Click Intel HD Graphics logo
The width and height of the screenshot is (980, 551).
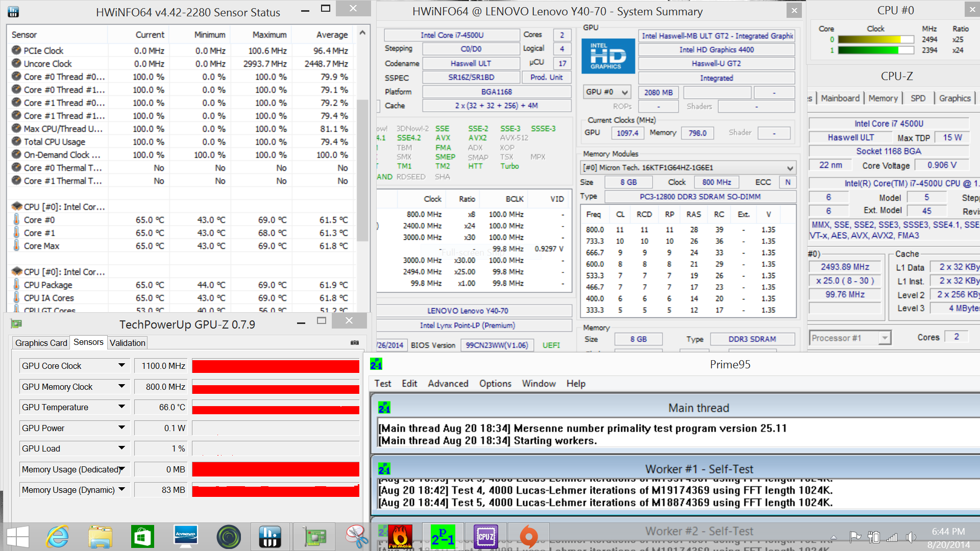click(x=608, y=56)
